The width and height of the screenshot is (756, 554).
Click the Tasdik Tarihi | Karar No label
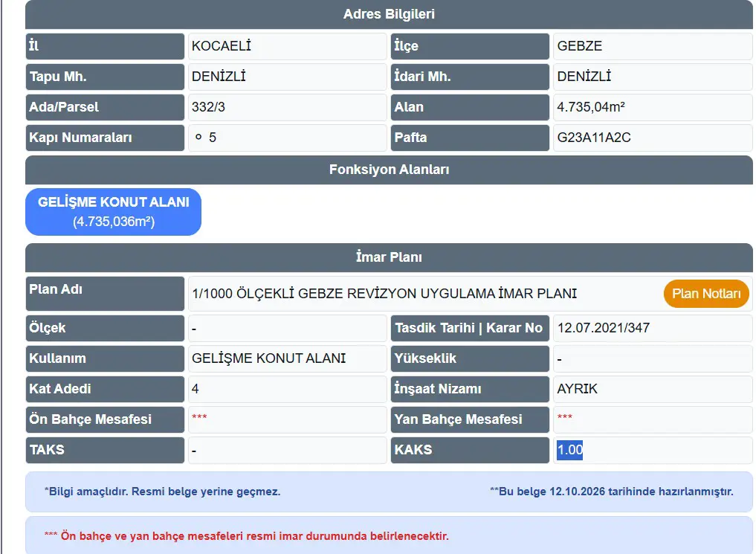tap(470, 329)
